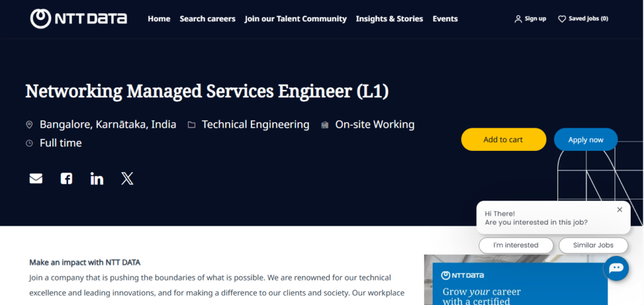
Task: Open the chatbot bubble icon
Action: pos(616,268)
